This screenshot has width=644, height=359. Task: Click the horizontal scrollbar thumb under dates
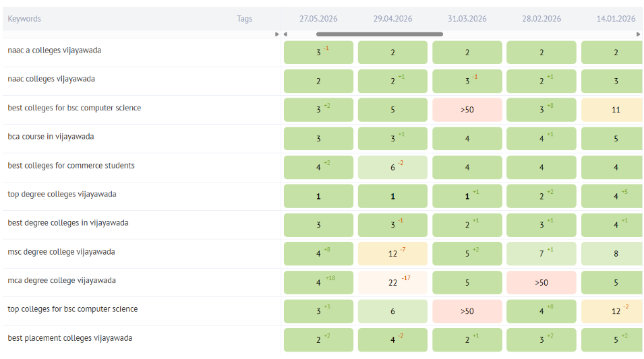pyautogui.click(x=380, y=34)
